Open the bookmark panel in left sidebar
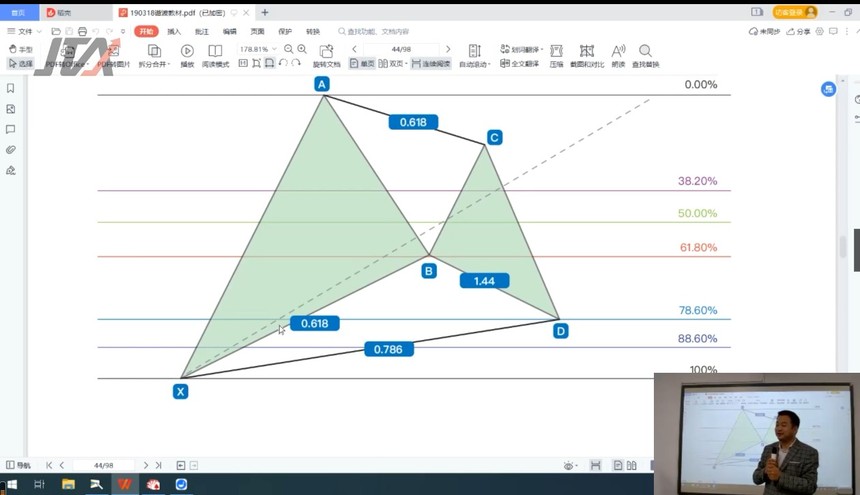 [10, 88]
